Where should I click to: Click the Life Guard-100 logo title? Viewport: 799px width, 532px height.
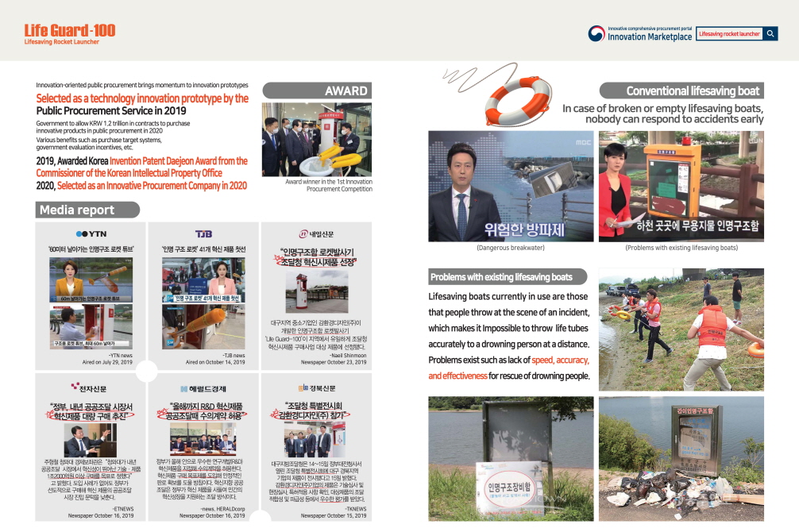click(x=70, y=30)
